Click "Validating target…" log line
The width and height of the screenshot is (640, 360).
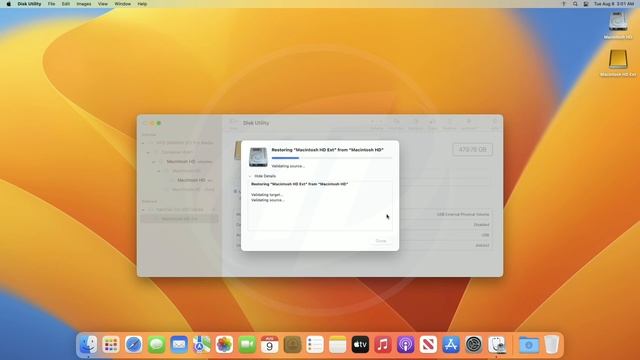267,195
